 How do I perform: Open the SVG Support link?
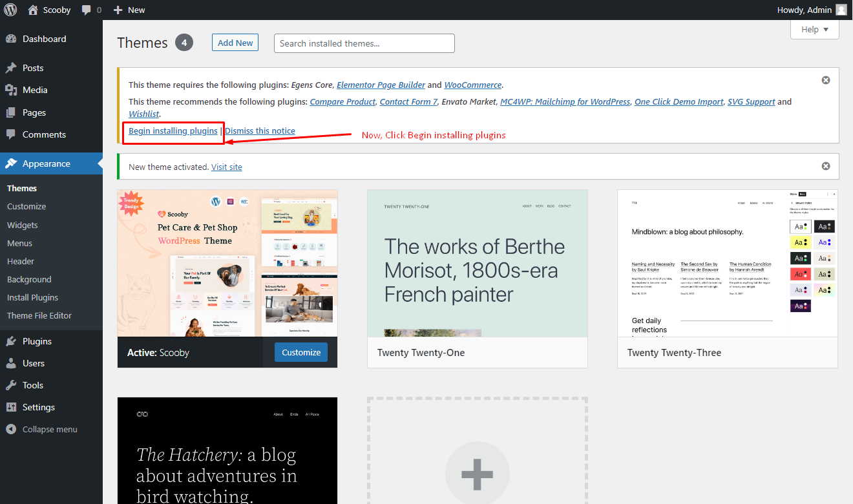752,101
